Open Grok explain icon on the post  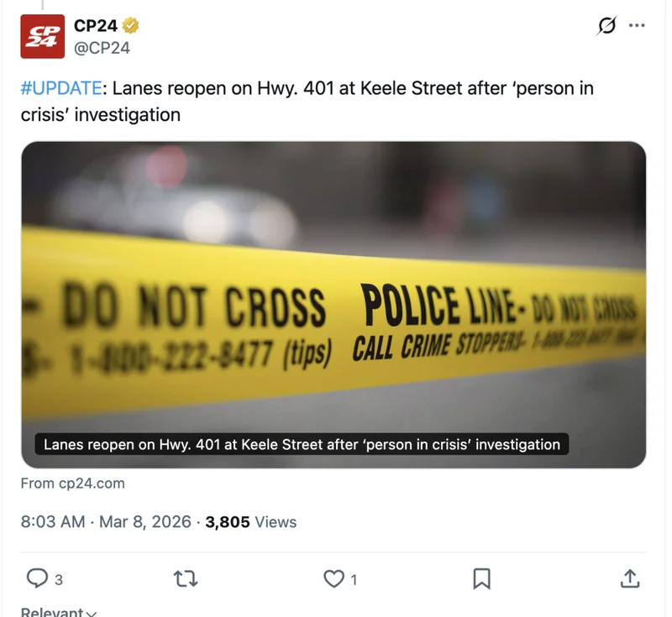click(x=606, y=26)
